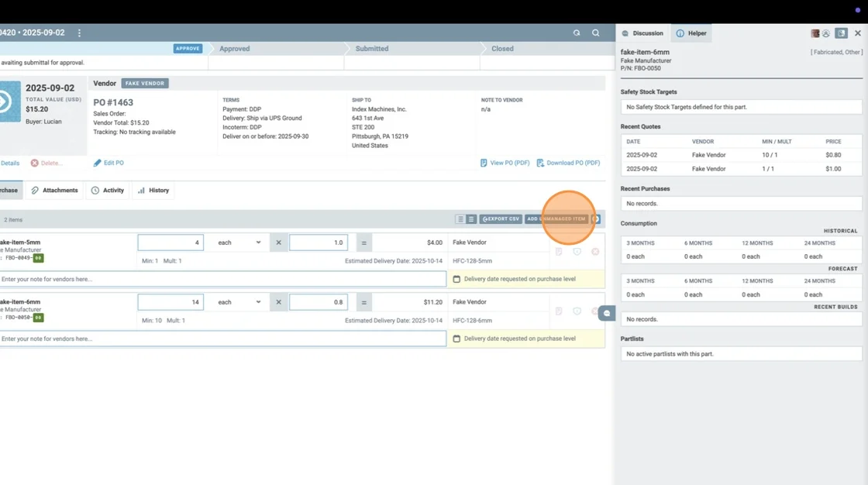Open unit dropdown for fake-item-6mm
The height and width of the screenshot is (485, 868).
point(239,302)
